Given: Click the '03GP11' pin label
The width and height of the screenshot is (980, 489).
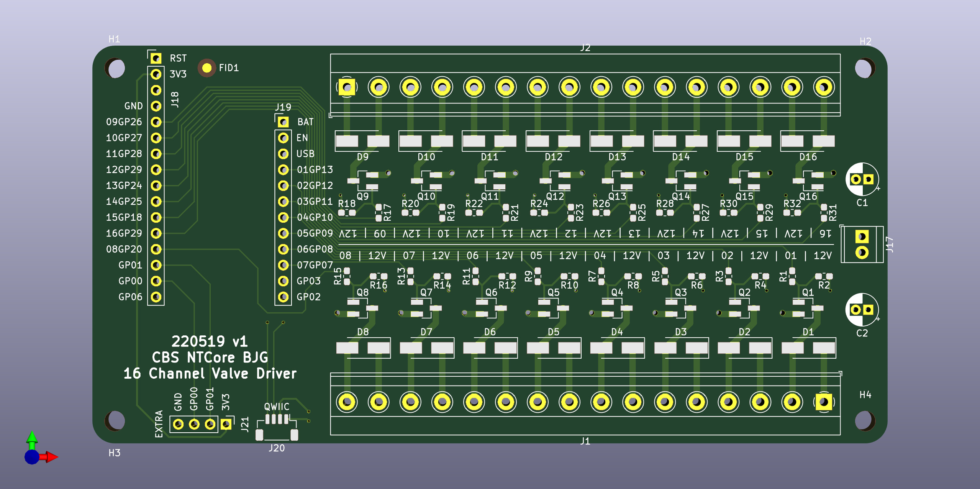Looking at the screenshot, I should coord(315,201).
